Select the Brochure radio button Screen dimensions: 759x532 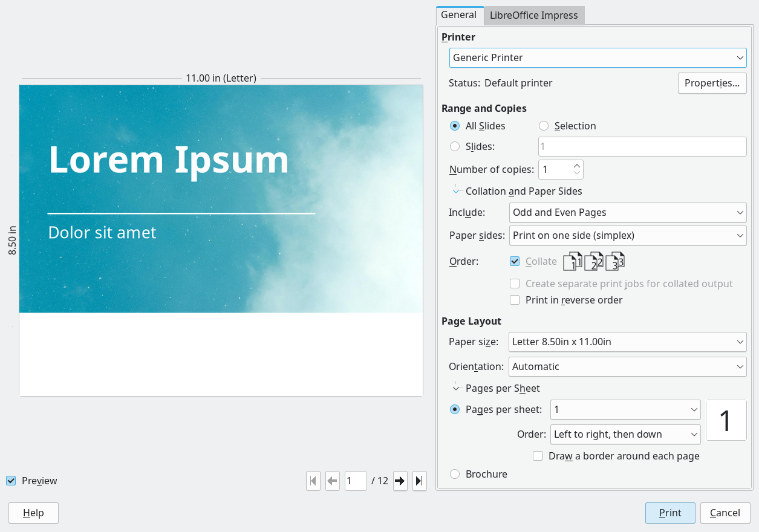pos(454,474)
